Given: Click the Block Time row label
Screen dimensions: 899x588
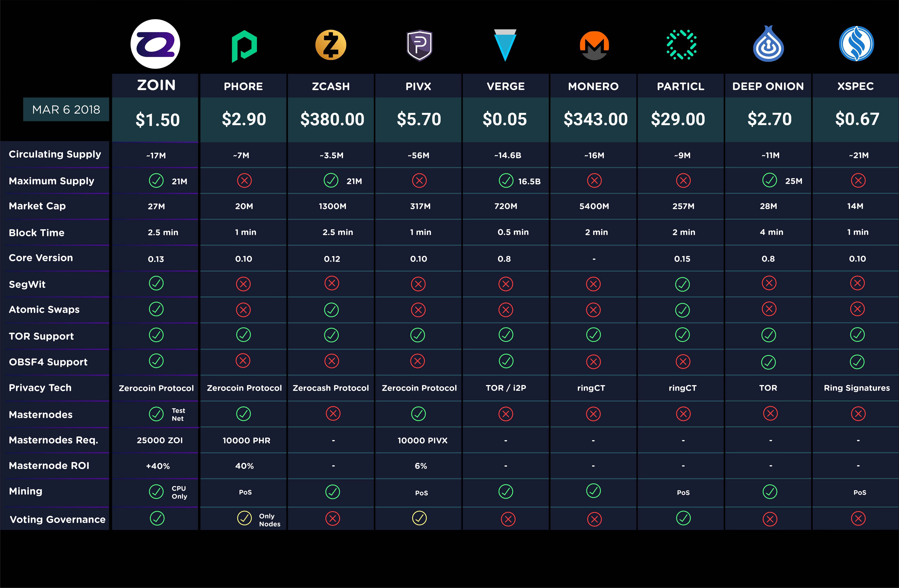Looking at the screenshot, I should click(x=36, y=233).
